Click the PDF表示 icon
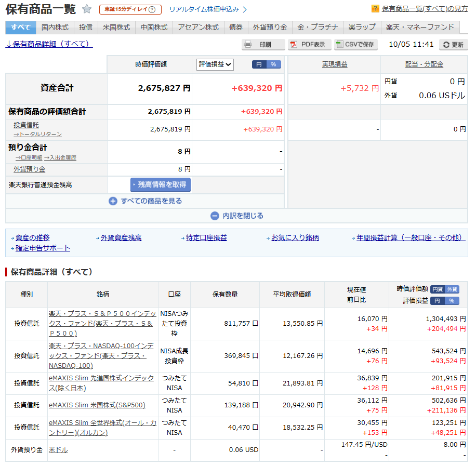476x465 pixels. (294, 45)
